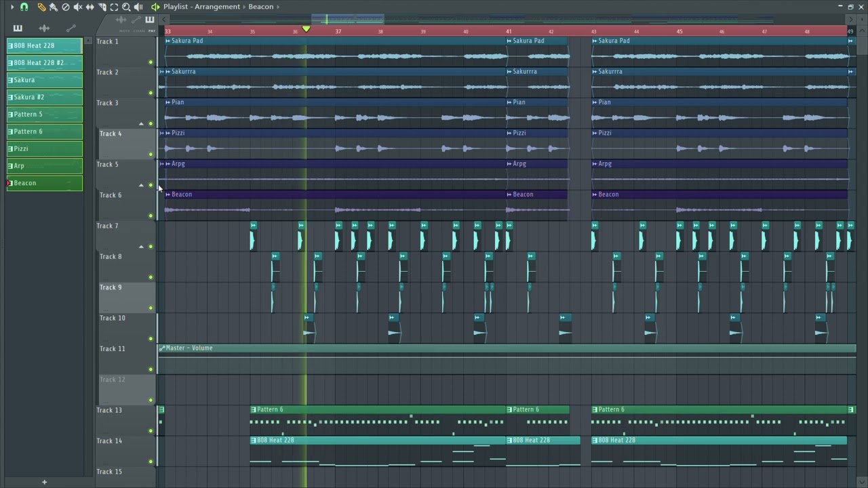
Task: Select the Mute tool
Action: click(78, 7)
